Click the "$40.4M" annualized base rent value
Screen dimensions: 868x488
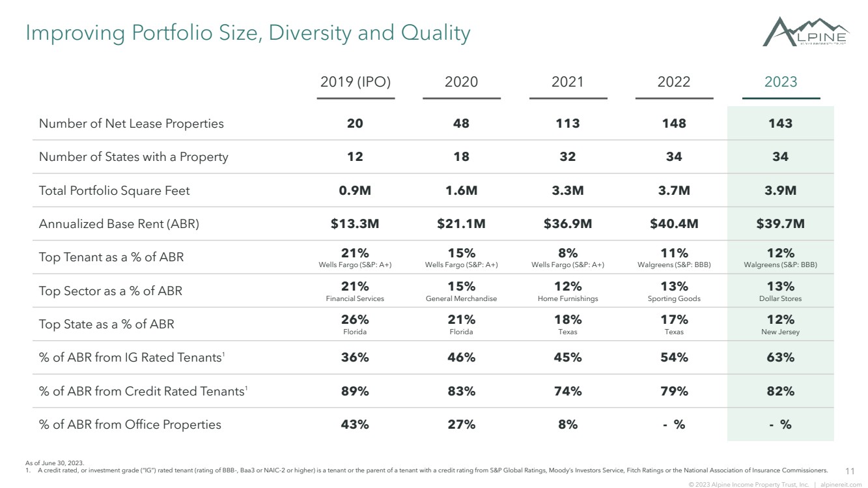click(674, 224)
